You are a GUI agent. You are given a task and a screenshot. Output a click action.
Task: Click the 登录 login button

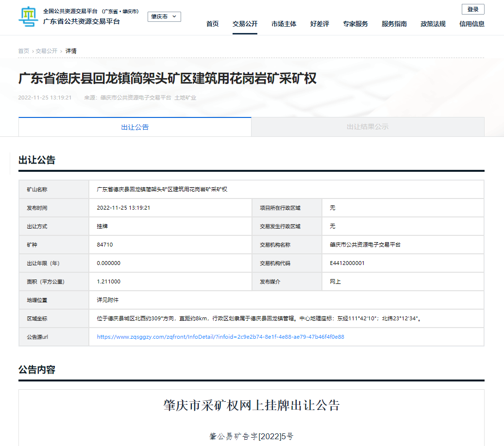472,9
